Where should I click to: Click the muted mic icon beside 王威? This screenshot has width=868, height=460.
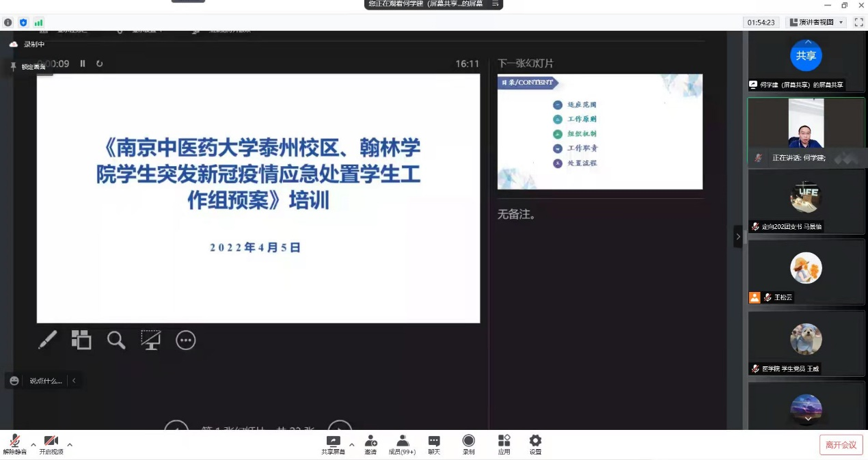coord(755,368)
